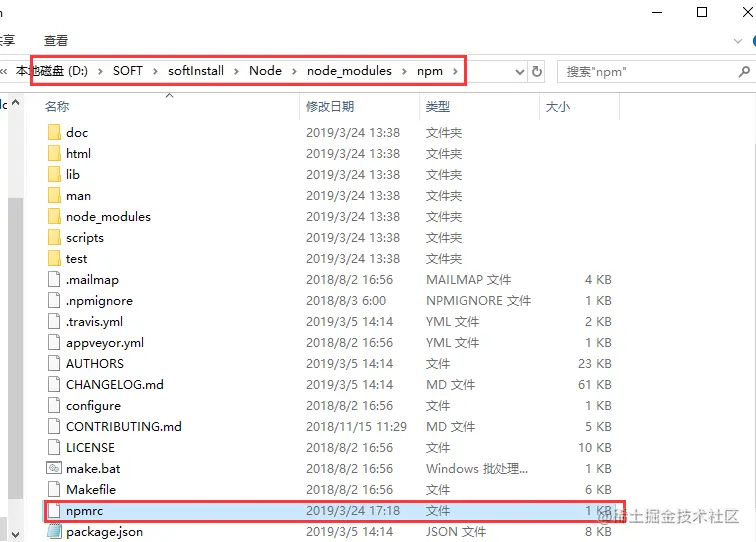The image size is (756, 542).
Task: Expand the chevron after softInstall in path
Action: click(236, 71)
